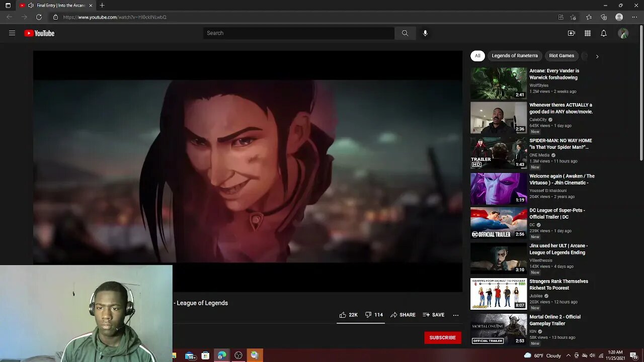Switch to Edge on the taskbar
644x362 pixels.
pyautogui.click(x=222, y=355)
